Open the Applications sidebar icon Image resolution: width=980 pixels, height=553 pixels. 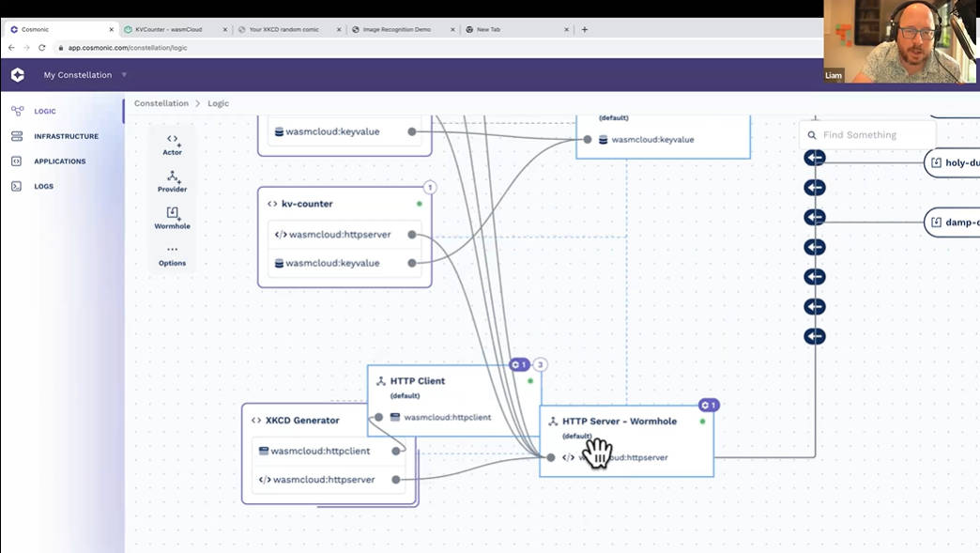[x=17, y=161]
